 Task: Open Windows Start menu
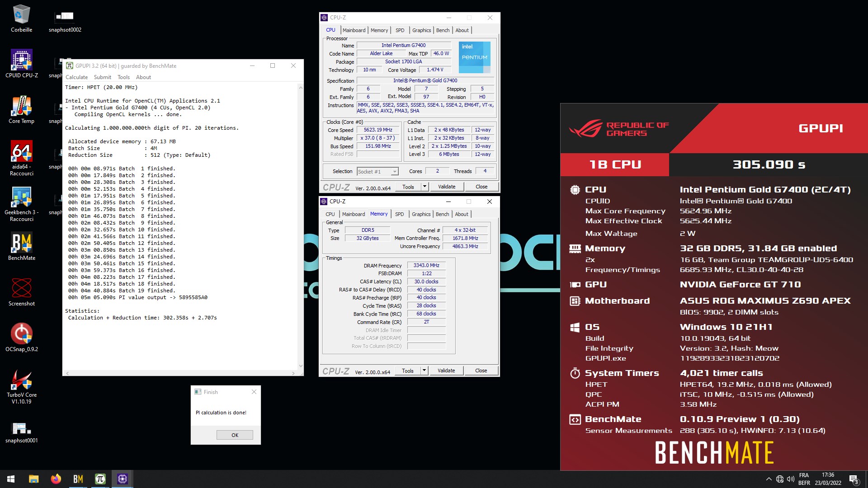tap(11, 479)
